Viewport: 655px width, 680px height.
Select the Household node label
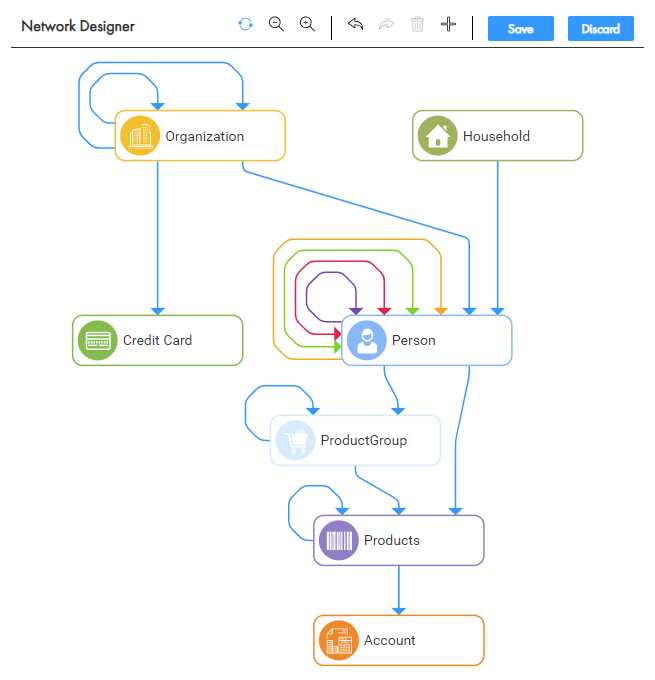(x=496, y=136)
